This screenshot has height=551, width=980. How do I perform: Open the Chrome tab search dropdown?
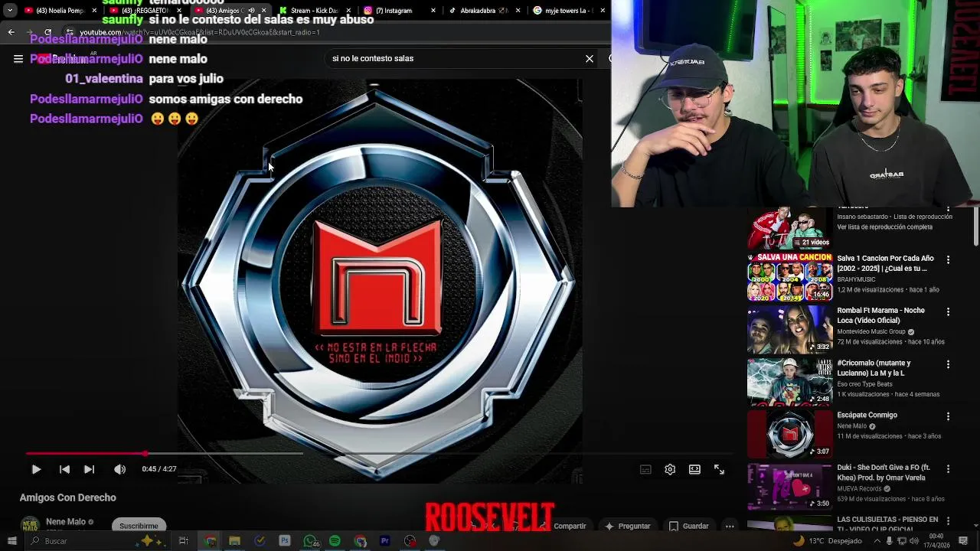tap(9, 10)
